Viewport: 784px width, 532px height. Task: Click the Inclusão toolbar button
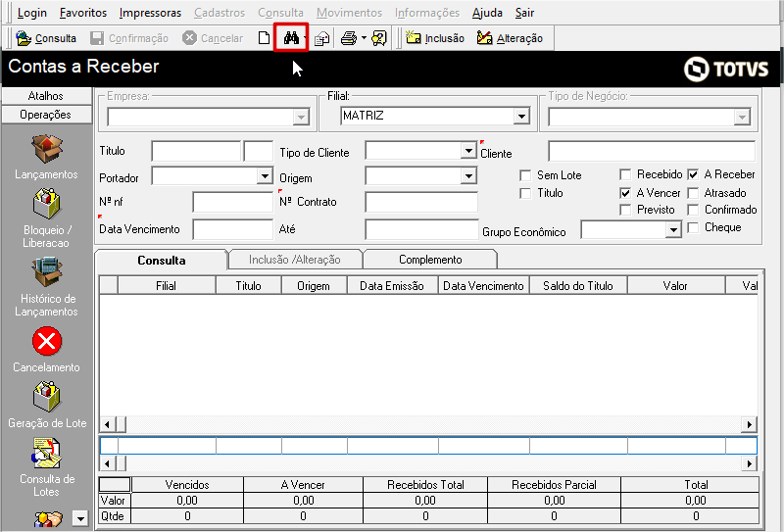[435, 38]
